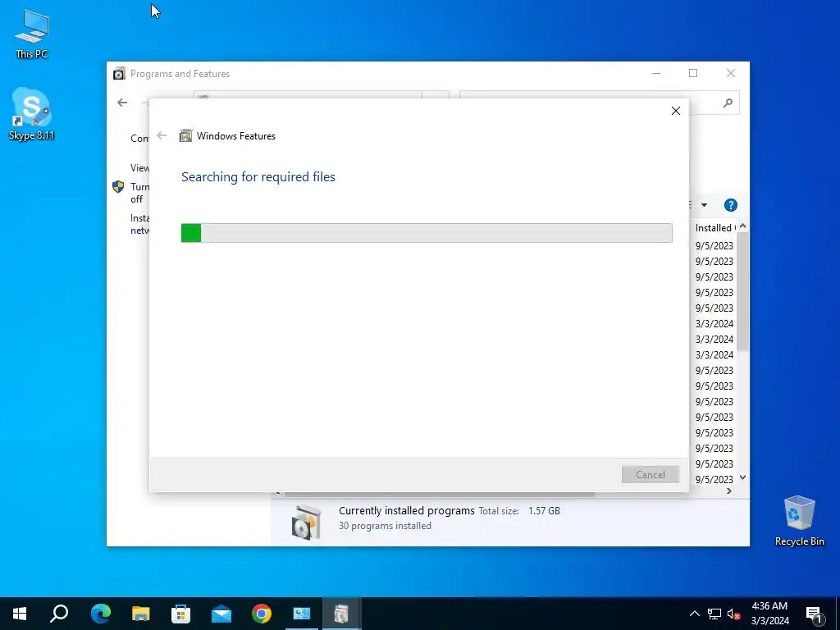Open File Explorer from taskbar
This screenshot has width=840, height=630.
click(x=141, y=614)
